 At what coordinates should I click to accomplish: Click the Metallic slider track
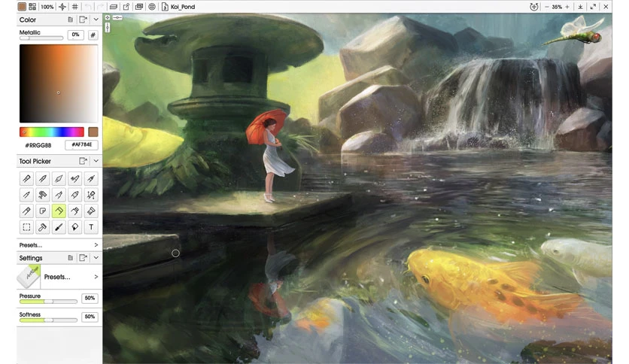pos(41,38)
